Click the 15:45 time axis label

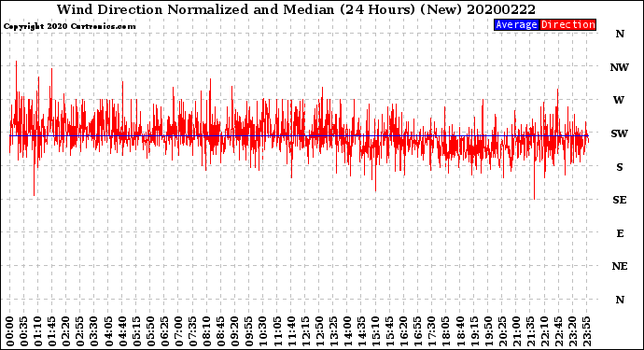coord(390,331)
